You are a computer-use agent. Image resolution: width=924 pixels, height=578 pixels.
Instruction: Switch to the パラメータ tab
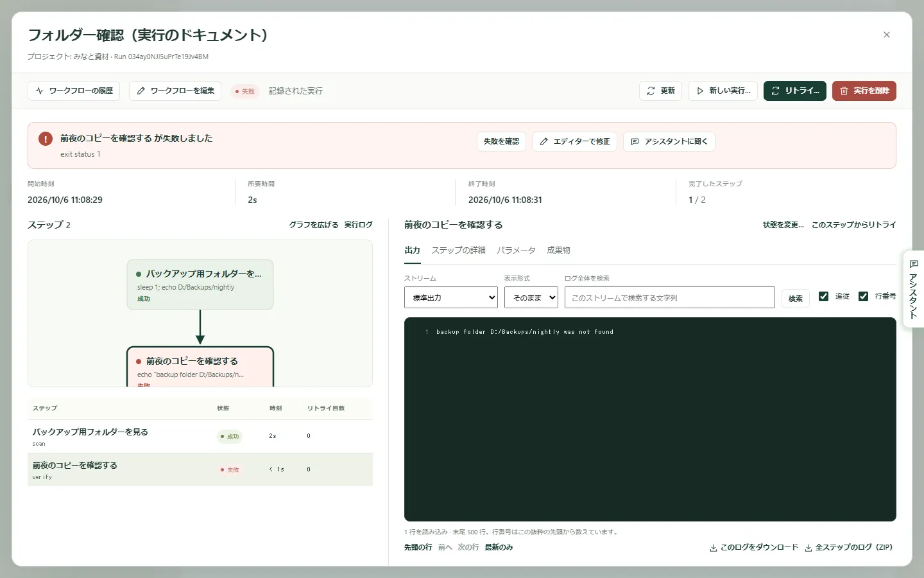[516, 250]
